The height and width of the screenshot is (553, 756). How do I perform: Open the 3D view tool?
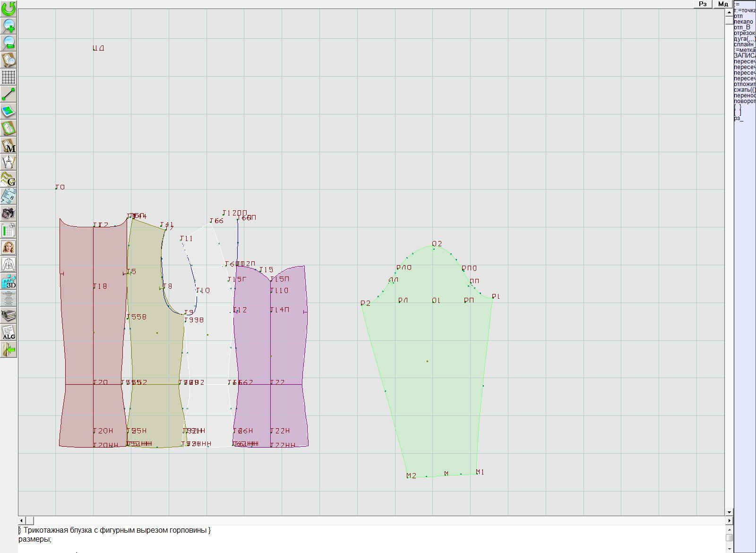tap(9, 282)
